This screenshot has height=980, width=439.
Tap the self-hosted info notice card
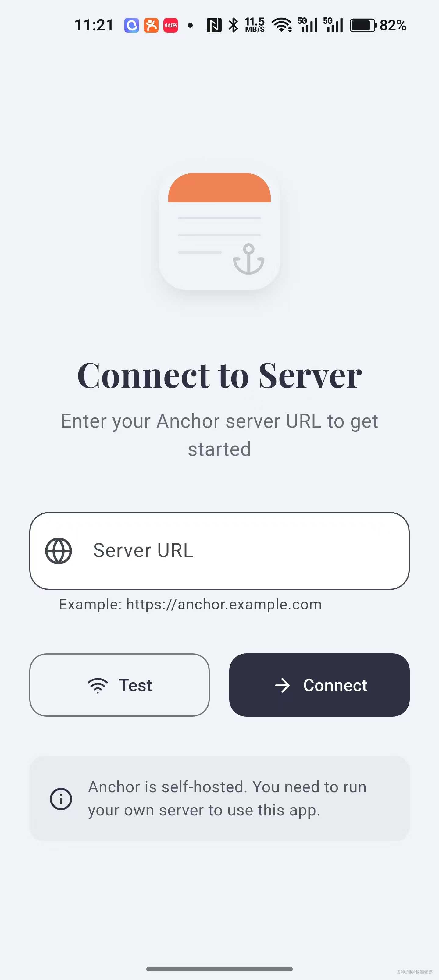(219, 798)
